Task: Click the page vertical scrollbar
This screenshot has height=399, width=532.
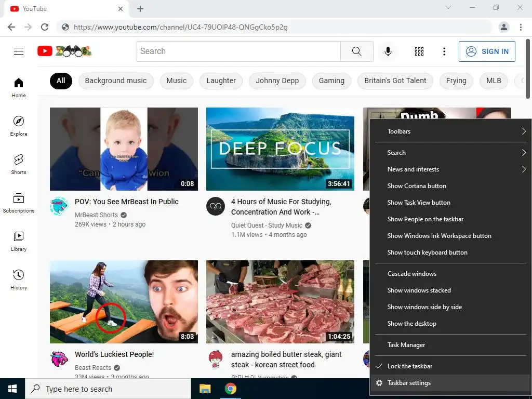Action: [x=528, y=68]
